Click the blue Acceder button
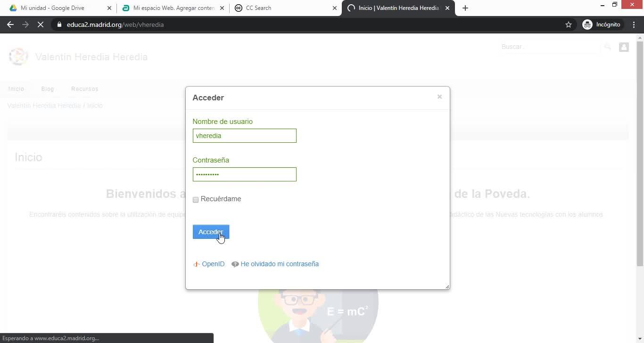Viewport: 644px width, 343px height. (211, 232)
